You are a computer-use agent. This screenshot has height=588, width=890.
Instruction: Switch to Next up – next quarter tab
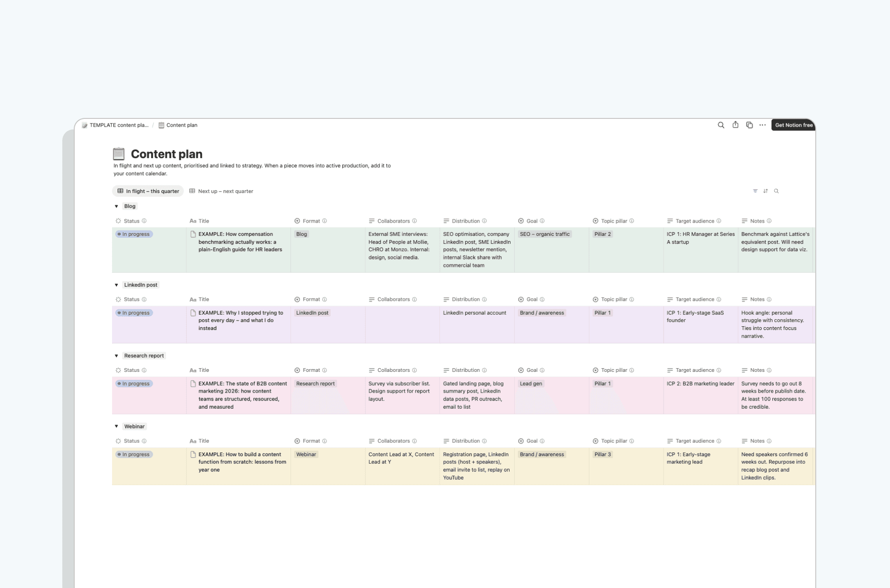pyautogui.click(x=221, y=191)
